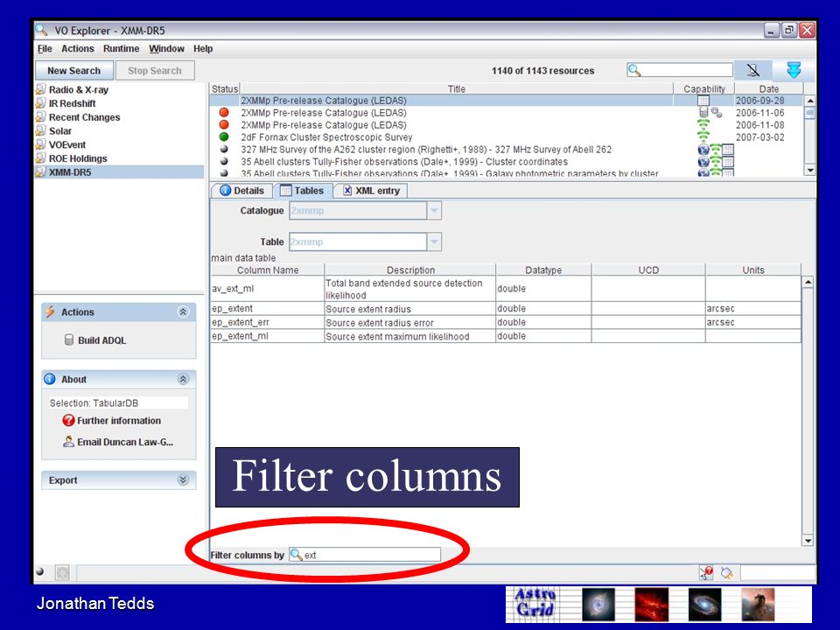Click the Units column header

[753, 270]
